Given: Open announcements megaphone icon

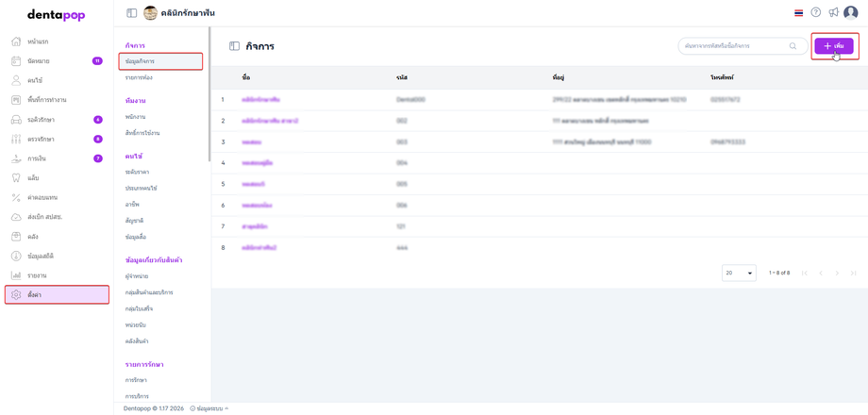Looking at the screenshot, I should click(x=833, y=12).
